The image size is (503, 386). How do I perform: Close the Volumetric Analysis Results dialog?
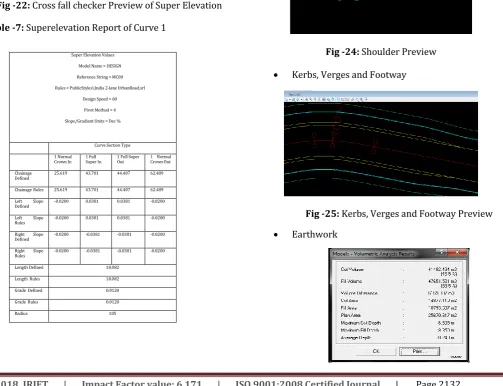tap(457, 253)
